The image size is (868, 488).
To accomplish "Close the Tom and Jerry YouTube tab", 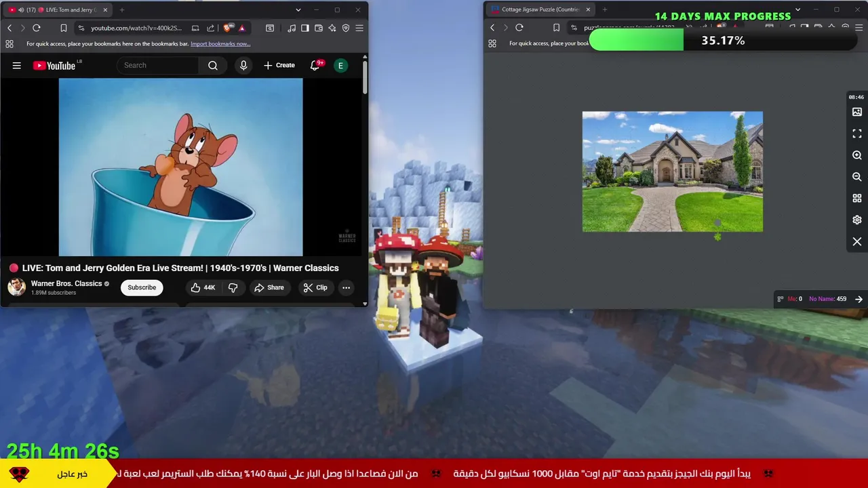I will coord(105,10).
